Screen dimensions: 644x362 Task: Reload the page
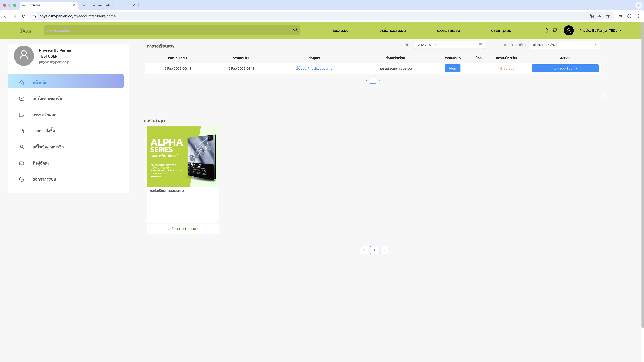tap(24, 16)
